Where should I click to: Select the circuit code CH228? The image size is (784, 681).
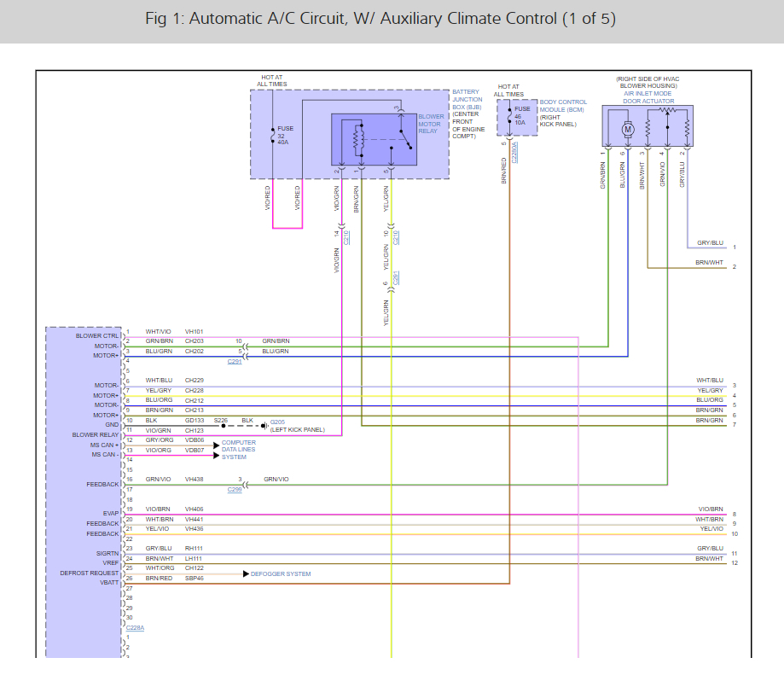click(194, 391)
